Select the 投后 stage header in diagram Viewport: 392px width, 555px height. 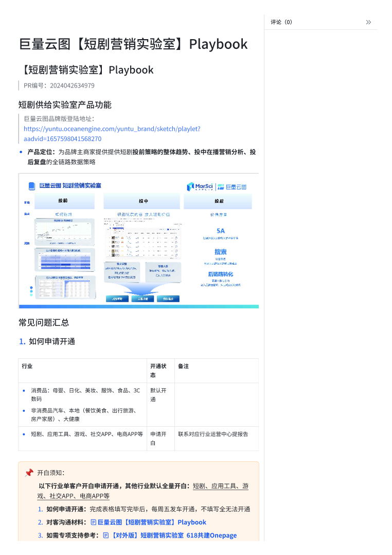click(219, 201)
